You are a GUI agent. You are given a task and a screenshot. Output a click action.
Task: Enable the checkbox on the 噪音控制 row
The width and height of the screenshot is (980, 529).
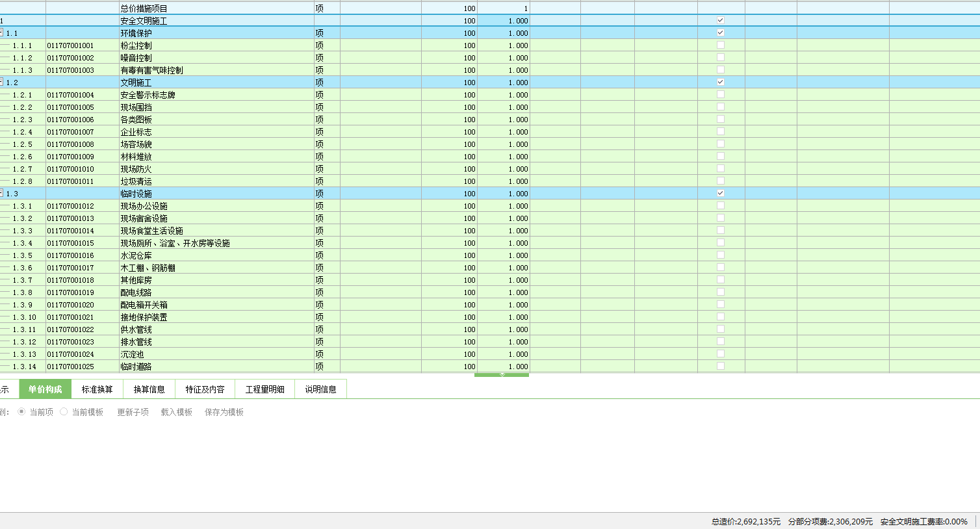coord(721,57)
